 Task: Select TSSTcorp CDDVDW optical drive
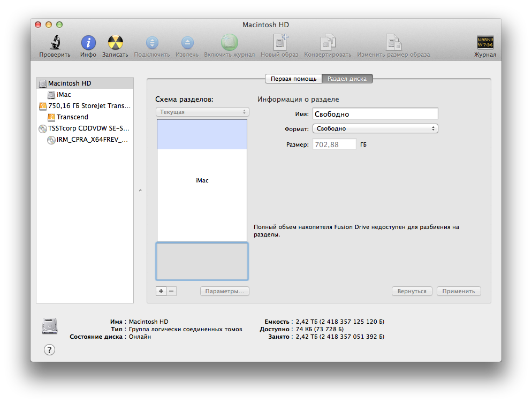(85, 128)
